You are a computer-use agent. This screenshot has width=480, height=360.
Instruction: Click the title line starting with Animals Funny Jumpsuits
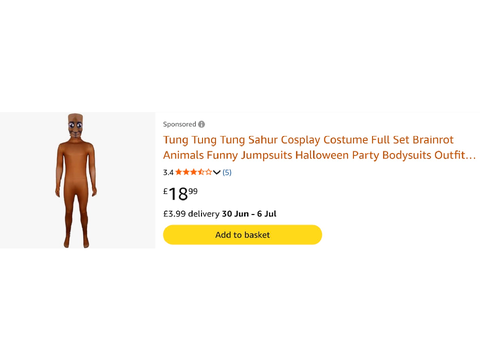pyautogui.click(x=319, y=155)
